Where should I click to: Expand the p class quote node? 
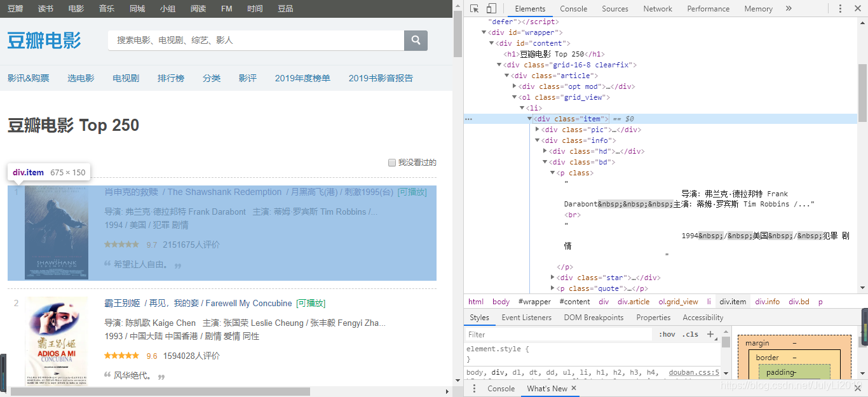pyautogui.click(x=553, y=288)
